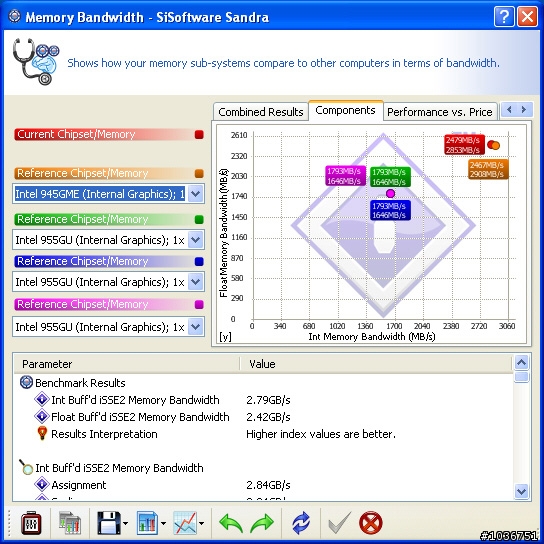Select the Int Buff'd iSSE2 section header row
The image size is (544, 544).
[264, 468]
